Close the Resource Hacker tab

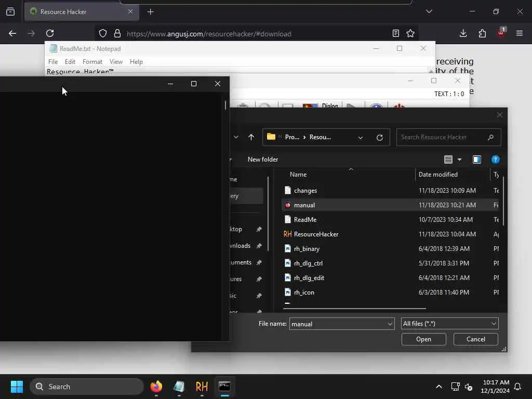(130, 11)
